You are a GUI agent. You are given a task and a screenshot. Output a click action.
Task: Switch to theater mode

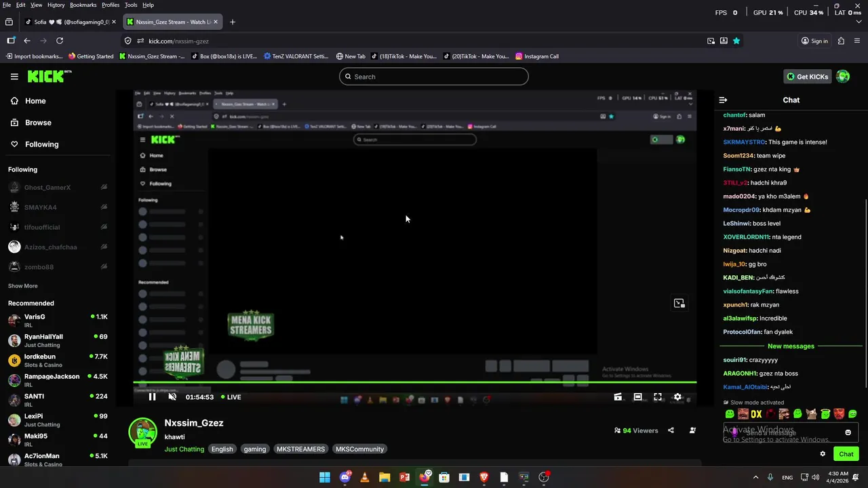click(x=637, y=397)
